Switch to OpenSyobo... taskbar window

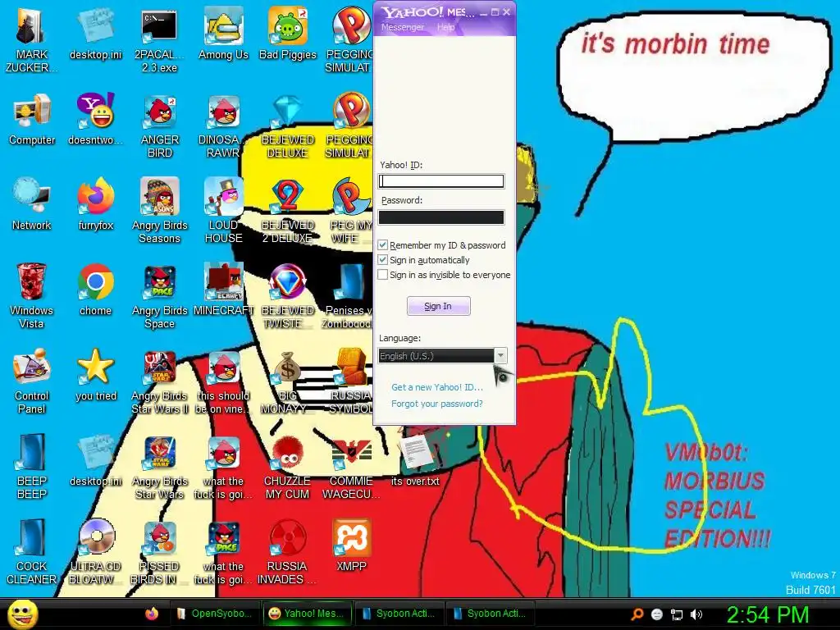tap(214, 614)
